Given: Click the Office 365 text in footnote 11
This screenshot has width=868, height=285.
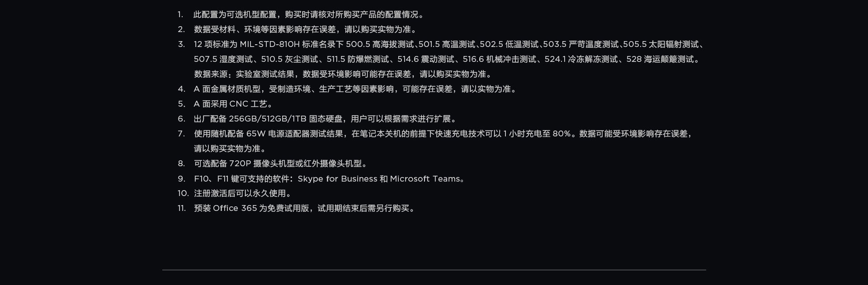Looking at the screenshot, I should 235,208.
